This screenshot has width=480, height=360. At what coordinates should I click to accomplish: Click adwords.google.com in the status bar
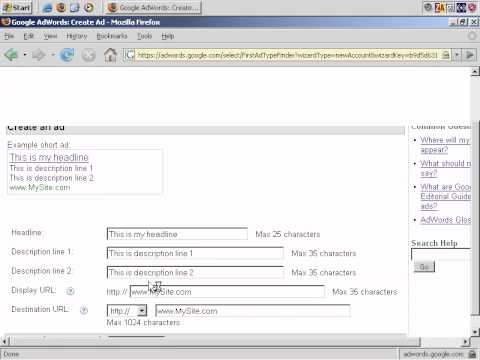[x=433, y=354]
